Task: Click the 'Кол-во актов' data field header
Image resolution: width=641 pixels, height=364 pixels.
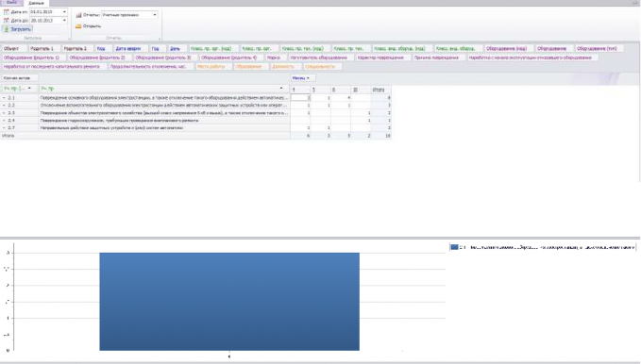Action: click(20, 78)
